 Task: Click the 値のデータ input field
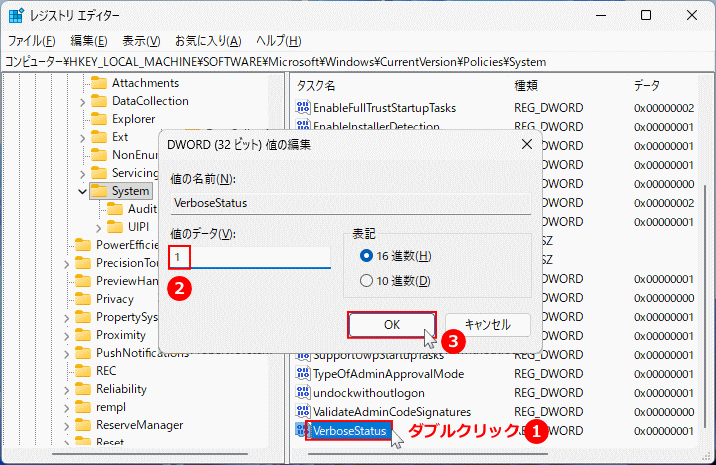pyautogui.click(x=250, y=257)
